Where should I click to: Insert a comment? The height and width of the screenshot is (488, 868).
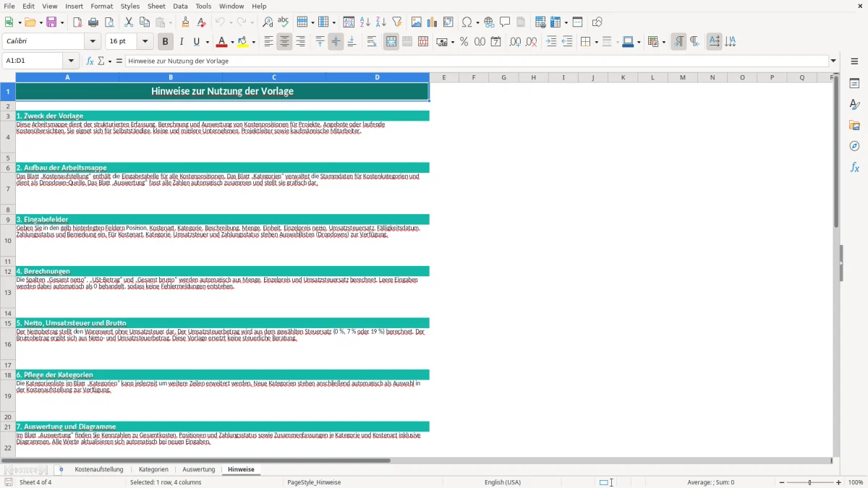pos(506,22)
